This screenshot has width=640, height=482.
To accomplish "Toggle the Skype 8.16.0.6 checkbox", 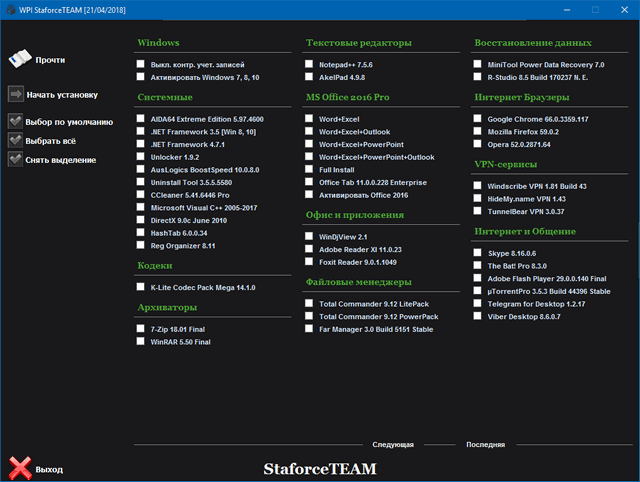I will click(479, 253).
